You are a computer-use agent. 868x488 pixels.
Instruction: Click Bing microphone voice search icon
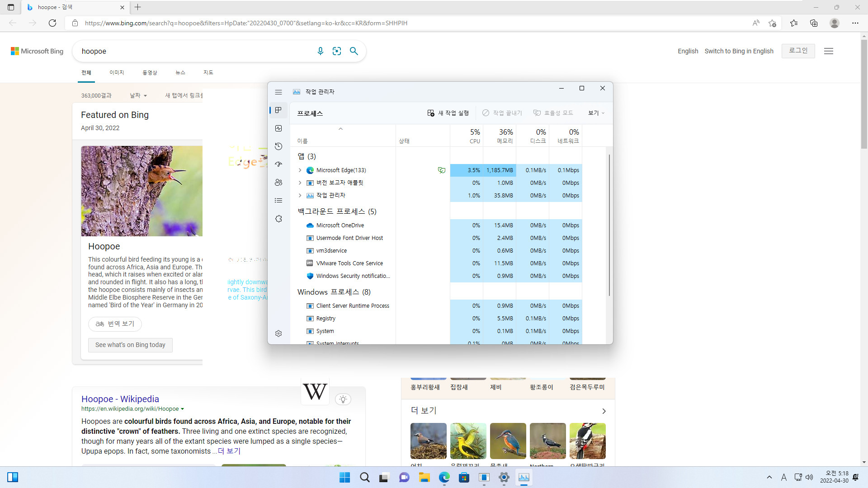(321, 51)
